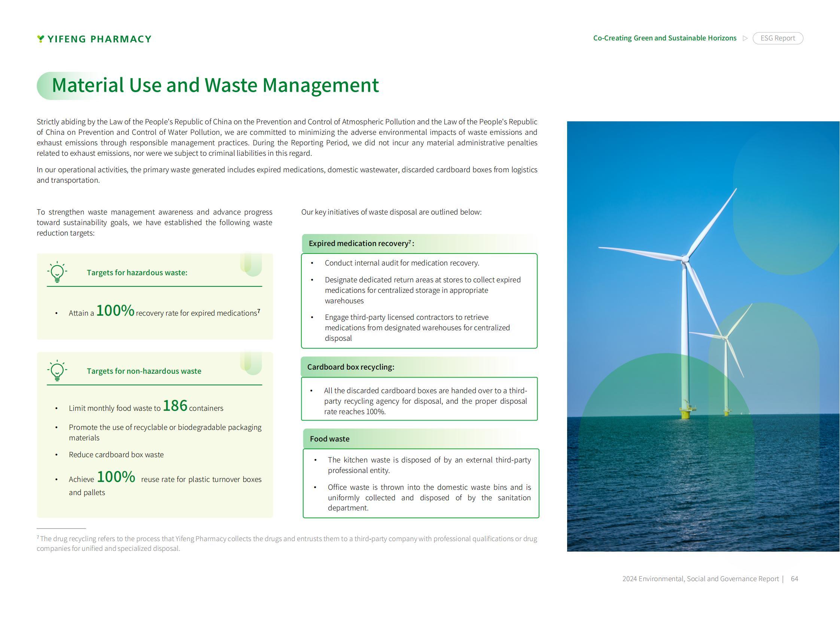Click the lightbulb icon beside hazardous waste targets
840x619 pixels.
(x=57, y=272)
